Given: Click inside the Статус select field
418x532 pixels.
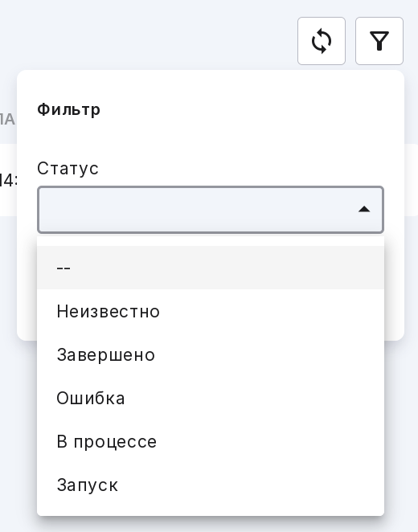Looking at the screenshot, I should [x=211, y=210].
